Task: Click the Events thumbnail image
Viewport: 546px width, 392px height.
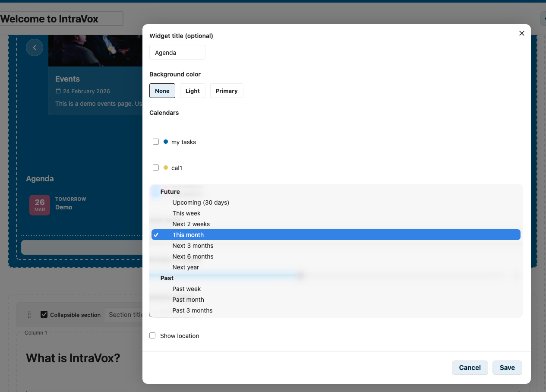Action: pyautogui.click(x=95, y=51)
